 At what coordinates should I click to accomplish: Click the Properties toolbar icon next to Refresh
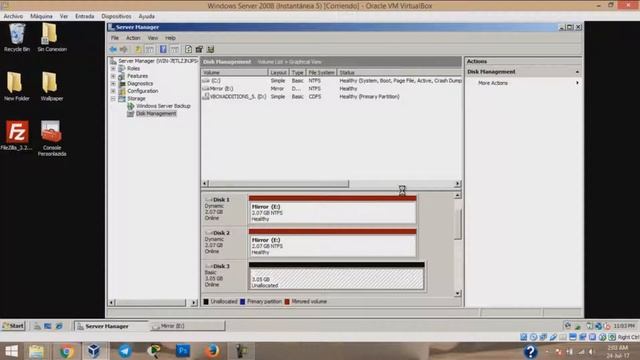[x=199, y=49]
